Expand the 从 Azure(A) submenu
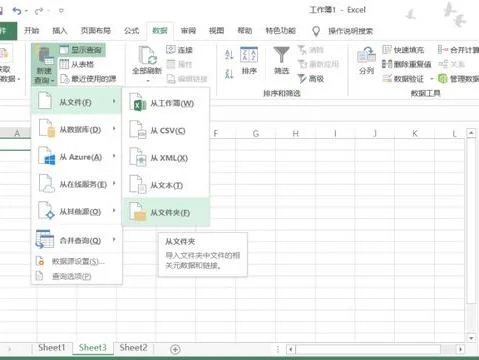This screenshot has width=479, height=360. point(77,157)
